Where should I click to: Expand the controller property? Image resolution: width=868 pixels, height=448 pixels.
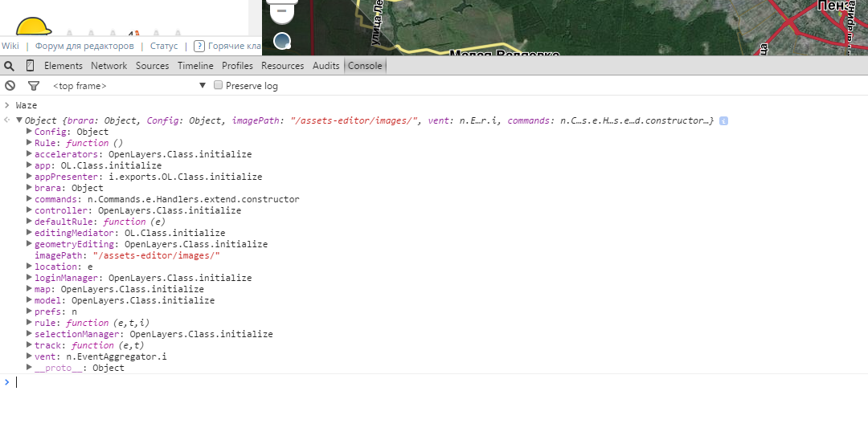tap(30, 210)
